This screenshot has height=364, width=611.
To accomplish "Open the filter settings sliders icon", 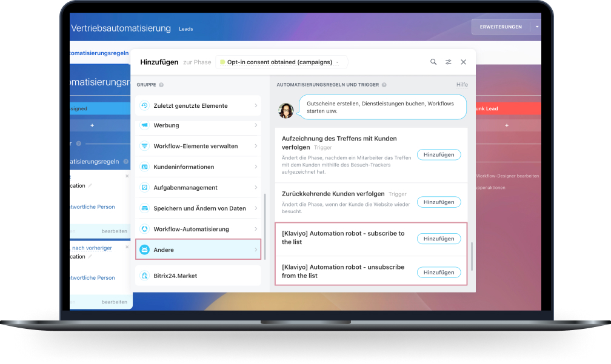I will [449, 62].
